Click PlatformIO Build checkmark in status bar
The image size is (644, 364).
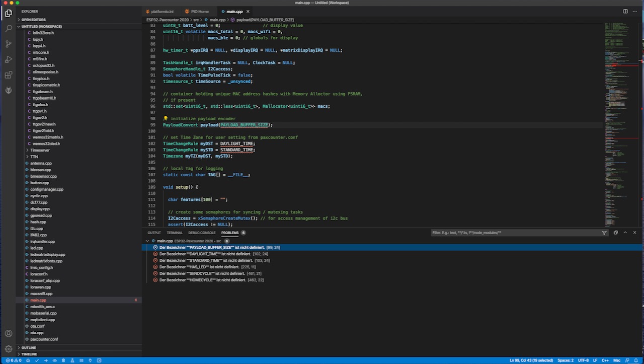37,360
